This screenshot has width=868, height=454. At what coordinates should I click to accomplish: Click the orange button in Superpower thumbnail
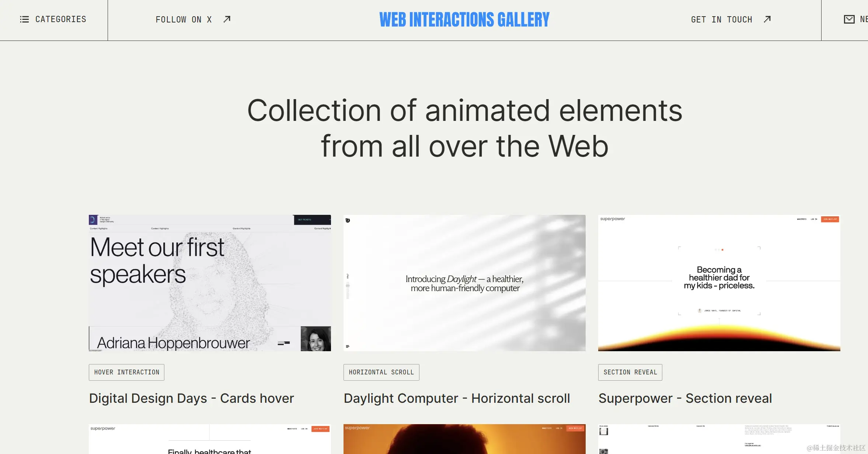click(830, 219)
